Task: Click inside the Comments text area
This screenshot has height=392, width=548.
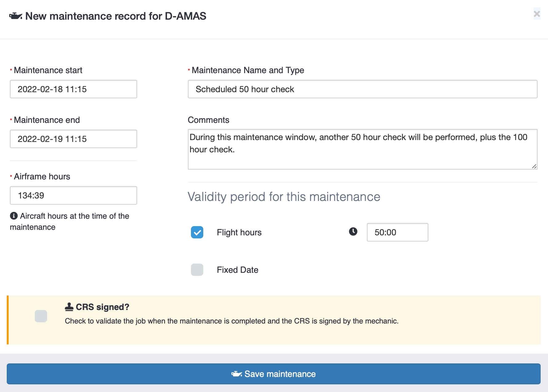Action: click(362, 149)
